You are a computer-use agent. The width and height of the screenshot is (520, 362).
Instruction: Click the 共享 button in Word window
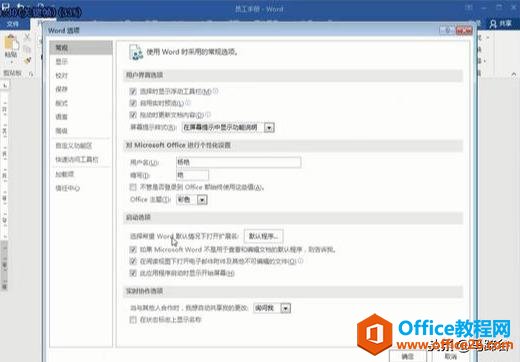point(500,24)
